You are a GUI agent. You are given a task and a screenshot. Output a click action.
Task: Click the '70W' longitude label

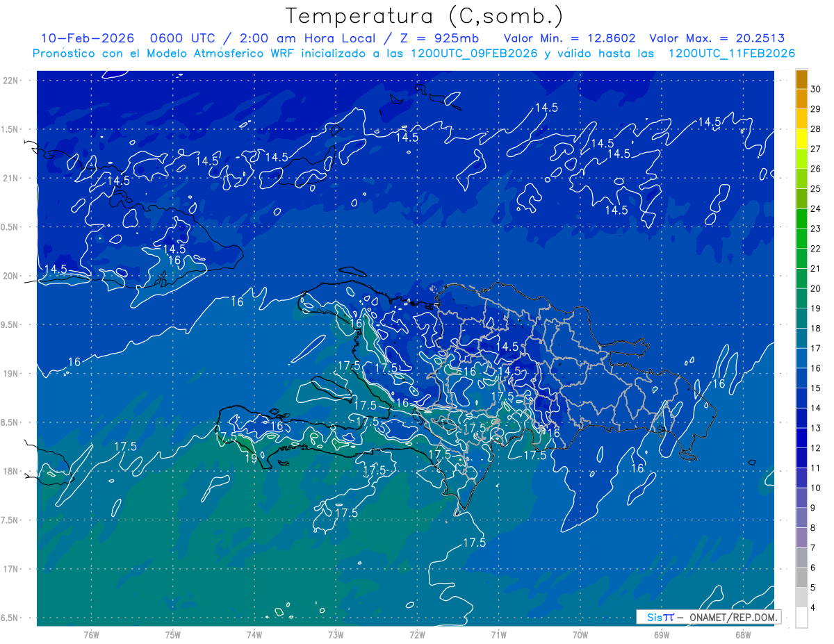coord(580,635)
